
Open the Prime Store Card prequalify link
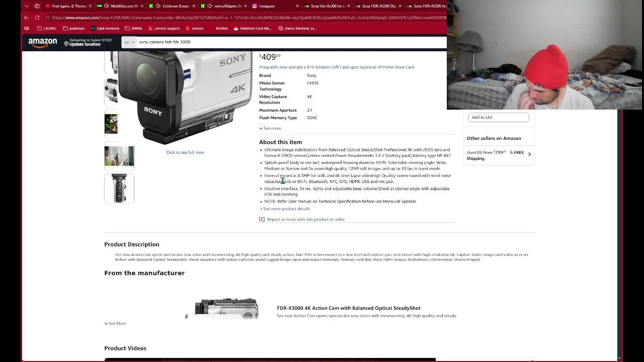pos(337,67)
